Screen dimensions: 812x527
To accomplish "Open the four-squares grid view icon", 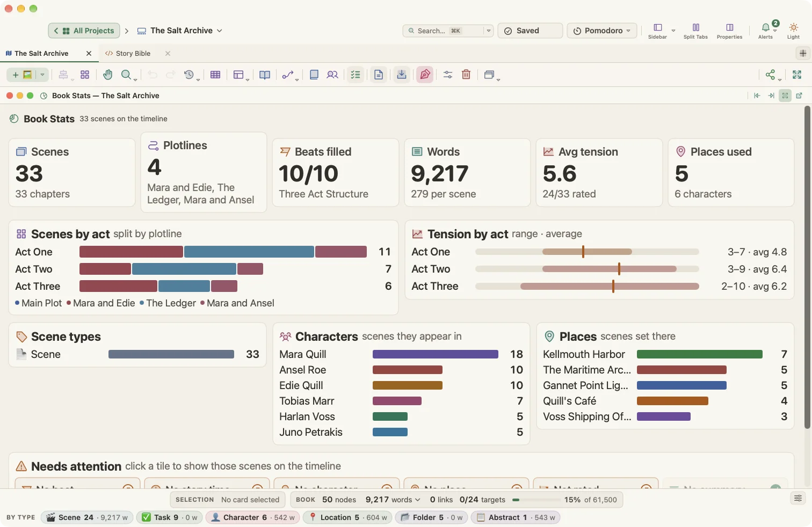I will point(85,75).
